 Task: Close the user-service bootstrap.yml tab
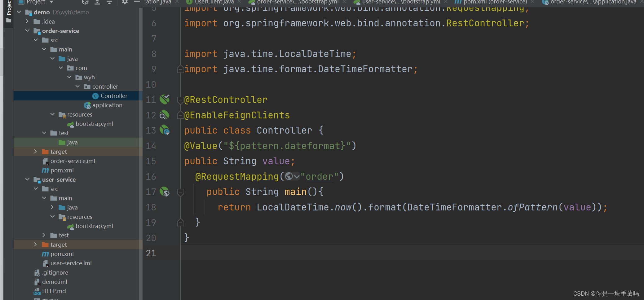tap(446, 2)
